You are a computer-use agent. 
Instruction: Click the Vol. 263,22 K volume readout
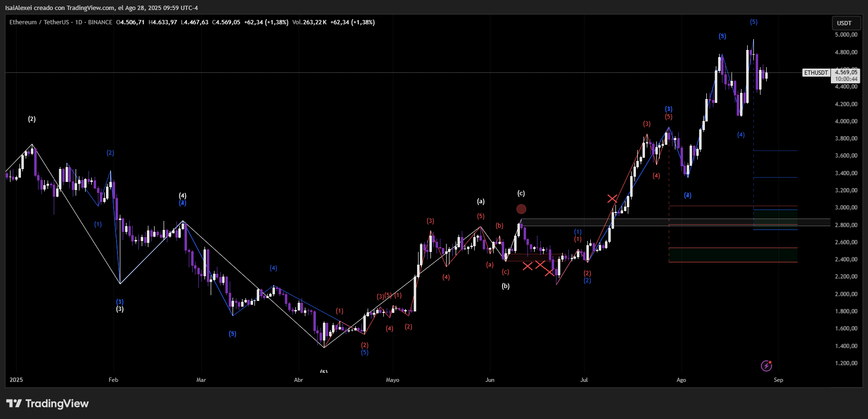pos(309,22)
